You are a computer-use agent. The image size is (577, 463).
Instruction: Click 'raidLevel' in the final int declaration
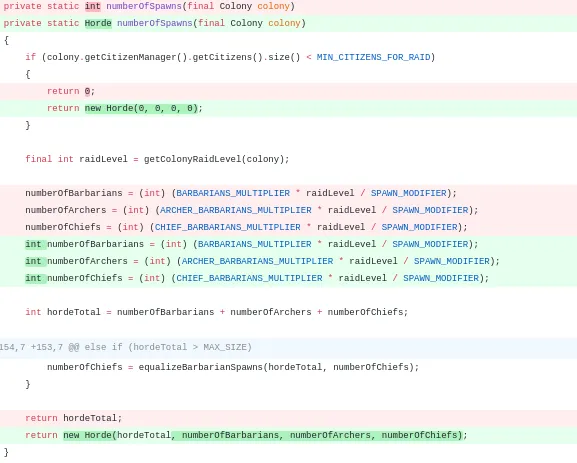pos(103,159)
